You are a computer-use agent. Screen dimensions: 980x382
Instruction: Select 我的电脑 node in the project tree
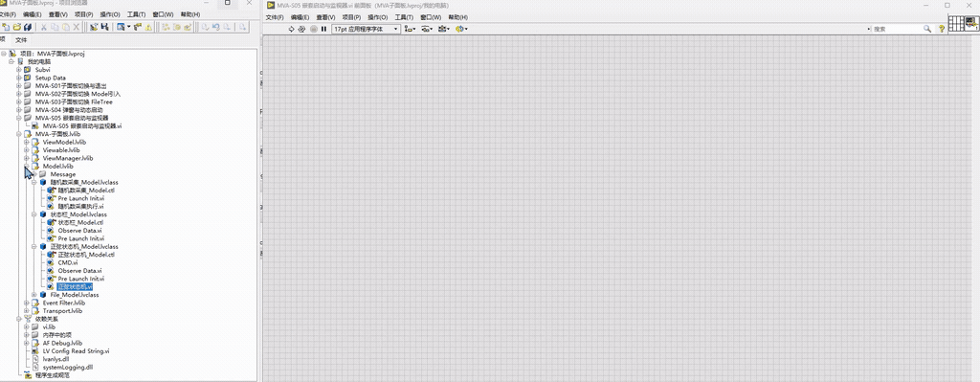(x=39, y=62)
